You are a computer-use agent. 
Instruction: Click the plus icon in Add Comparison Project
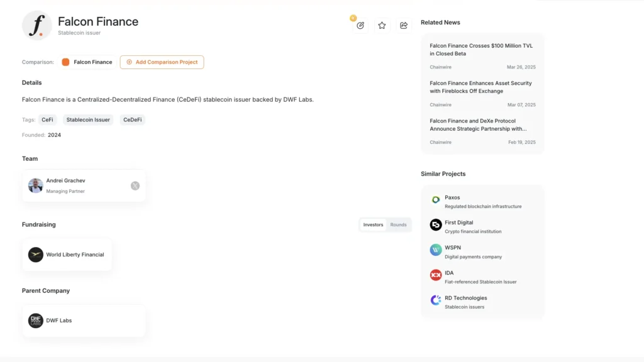pyautogui.click(x=130, y=62)
